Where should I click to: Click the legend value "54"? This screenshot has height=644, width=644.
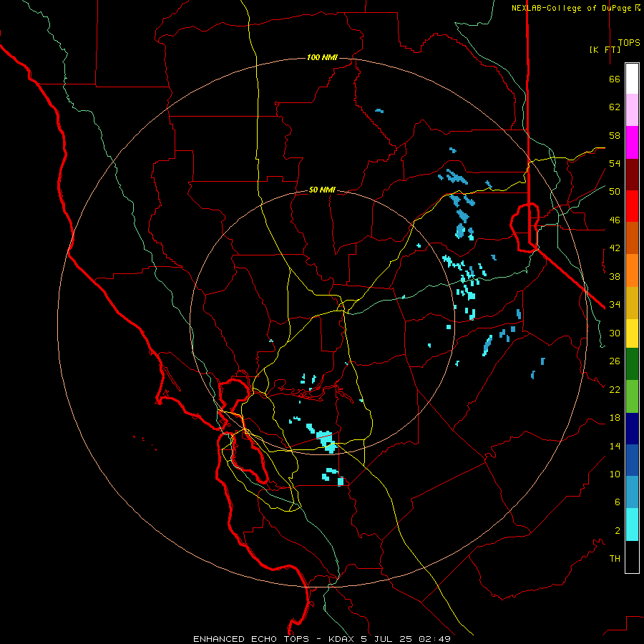coord(615,163)
